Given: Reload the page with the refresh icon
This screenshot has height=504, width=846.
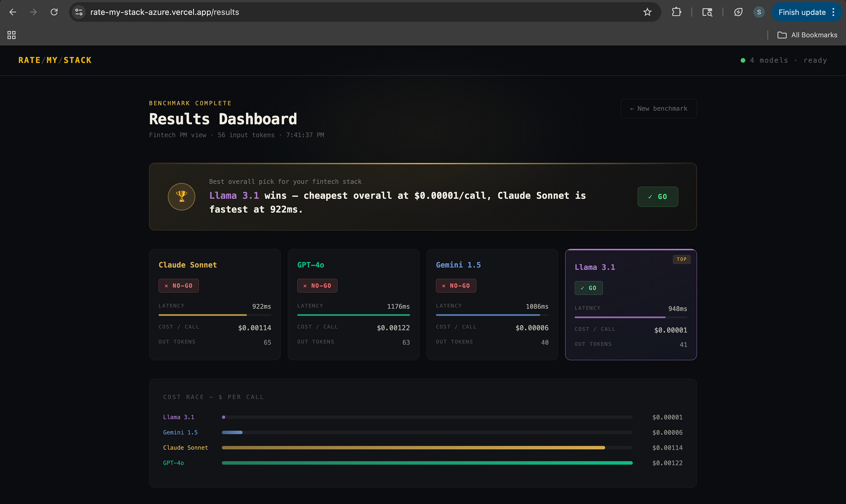Looking at the screenshot, I should point(54,12).
